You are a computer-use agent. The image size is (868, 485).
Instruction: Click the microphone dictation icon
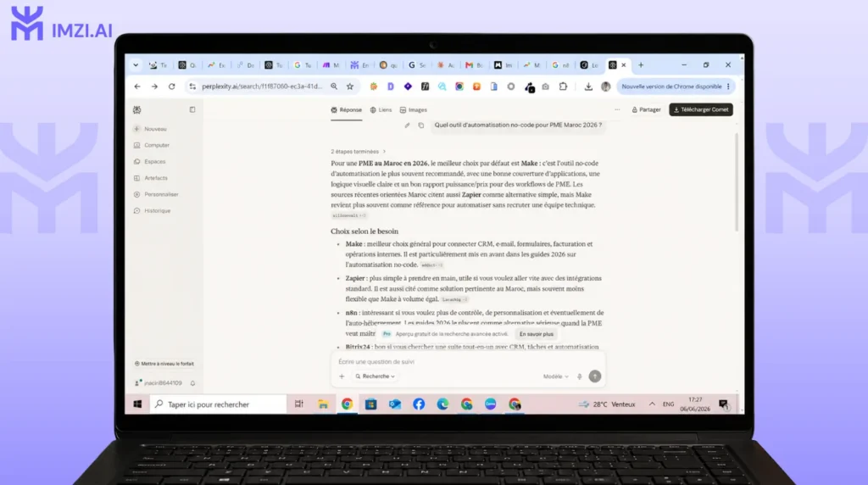580,376
